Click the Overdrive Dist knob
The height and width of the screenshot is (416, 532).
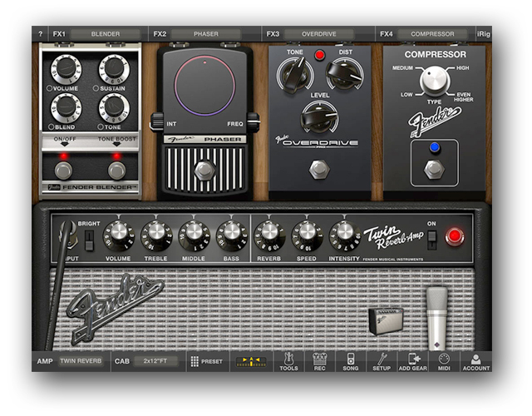pyautogui.click(x=344, y=74)
